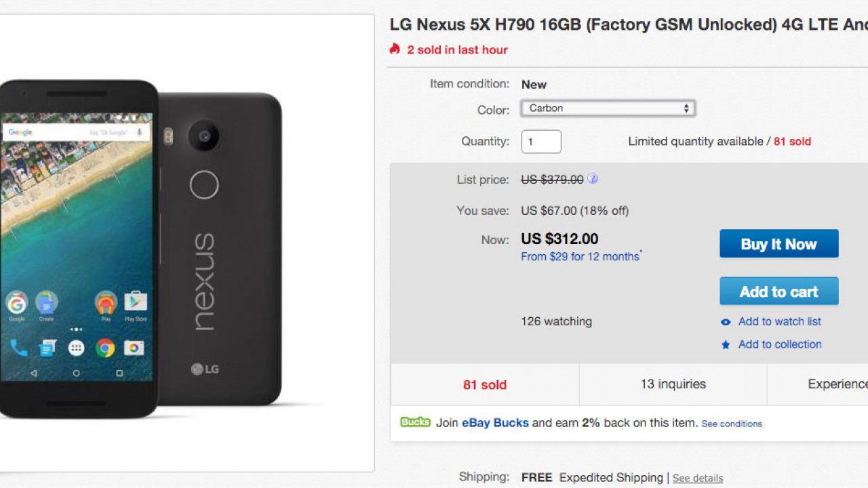Select the 81 sold tab
The image size is (868, 488).
[485, 384]
